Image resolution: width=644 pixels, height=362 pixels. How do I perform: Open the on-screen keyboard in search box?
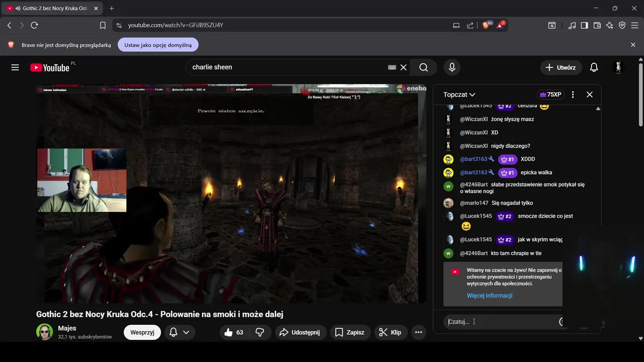point(392,67)
